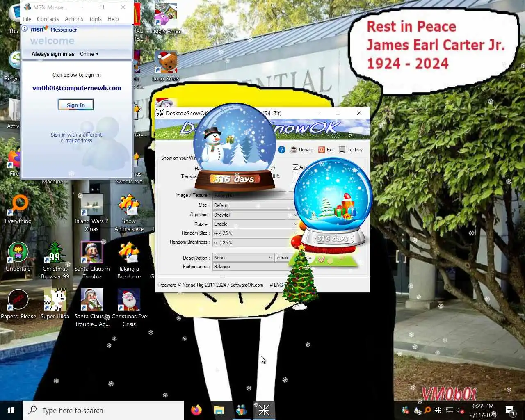Viewport: 525px width, 420px height.
Task: Open the File menu in MSN Messenger
Action: click(x=27, y=19)
